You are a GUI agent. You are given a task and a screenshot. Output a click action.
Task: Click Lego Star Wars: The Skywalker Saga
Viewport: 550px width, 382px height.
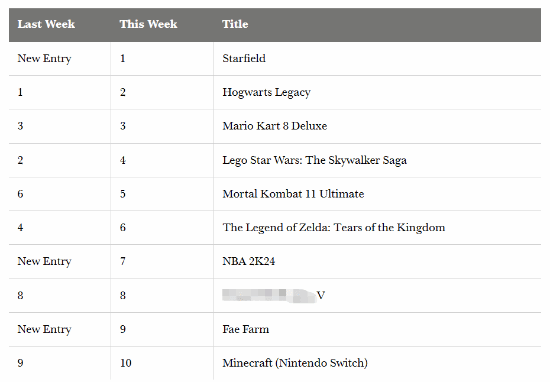coord(314,160)
